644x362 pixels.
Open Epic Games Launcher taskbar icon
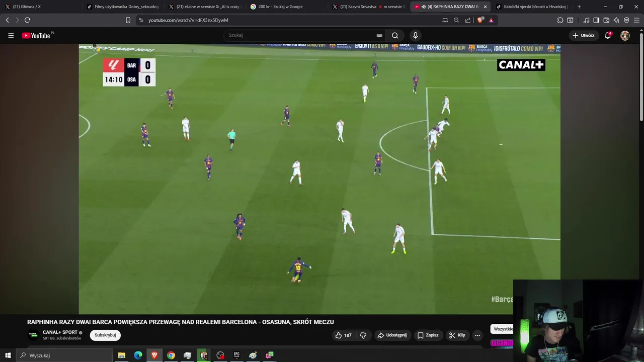(236, 355)
